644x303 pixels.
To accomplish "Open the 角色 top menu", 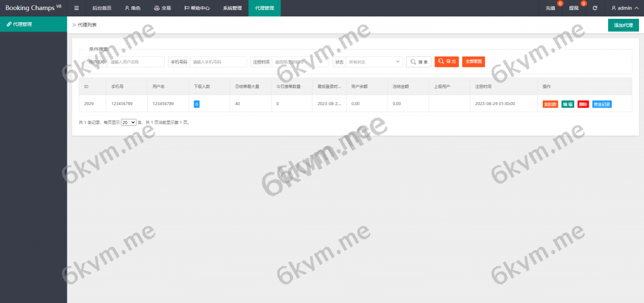I will 132,8.
